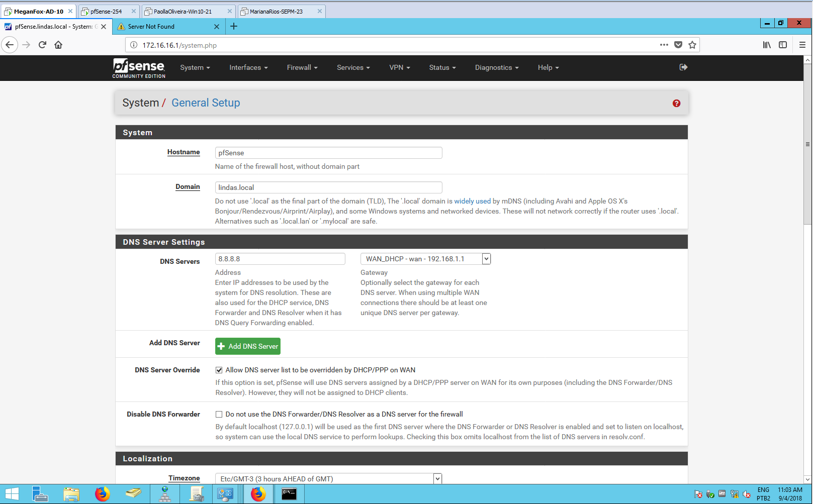This screenshot has height=504, width=813.
Task: Toggle the Firefox sidebar view icon
Action: click(x=783, y=45)
